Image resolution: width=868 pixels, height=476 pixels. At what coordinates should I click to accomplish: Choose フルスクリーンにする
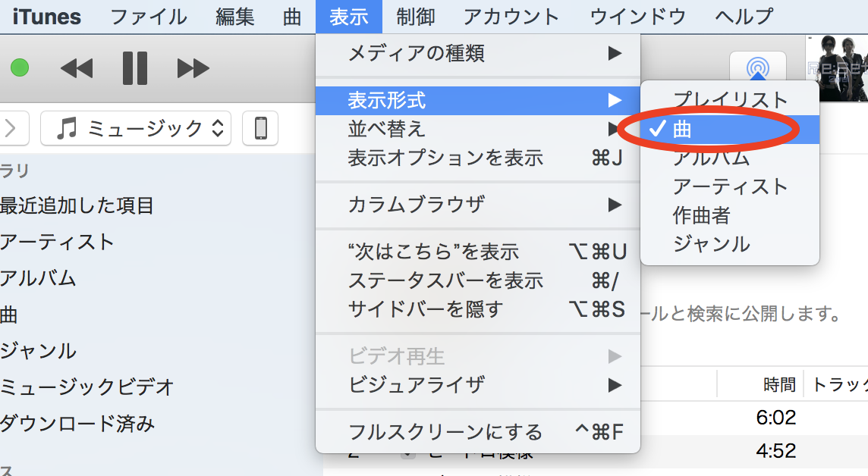point(478,432)
